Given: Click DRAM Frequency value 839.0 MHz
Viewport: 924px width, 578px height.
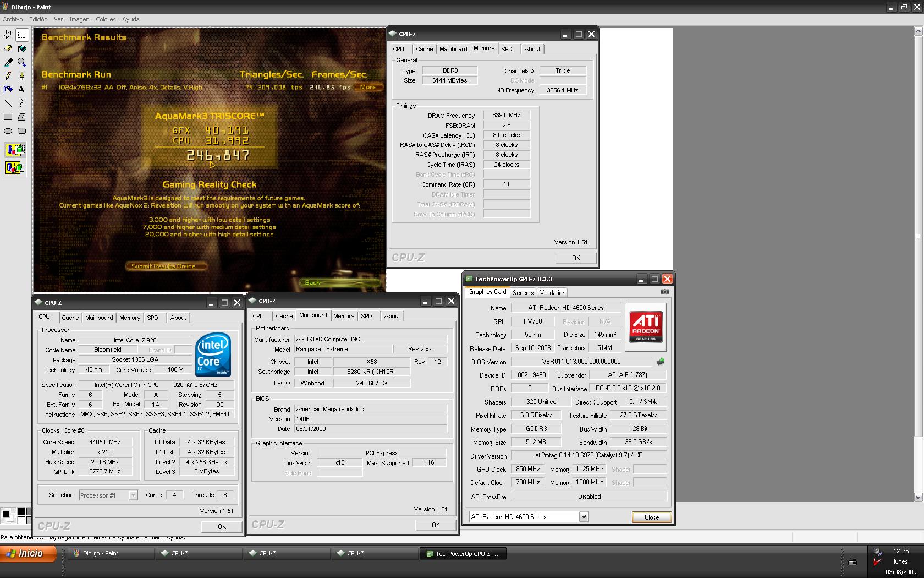Looking at the screenshot, I should [x=507, y=115].
